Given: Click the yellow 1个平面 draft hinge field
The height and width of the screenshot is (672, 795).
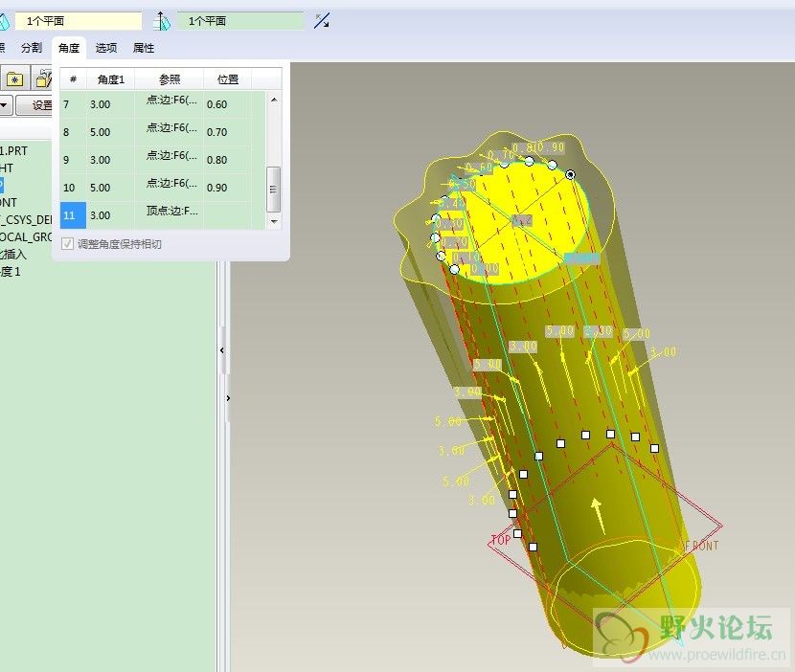Looking at the screenshot, I should (79, 20).
